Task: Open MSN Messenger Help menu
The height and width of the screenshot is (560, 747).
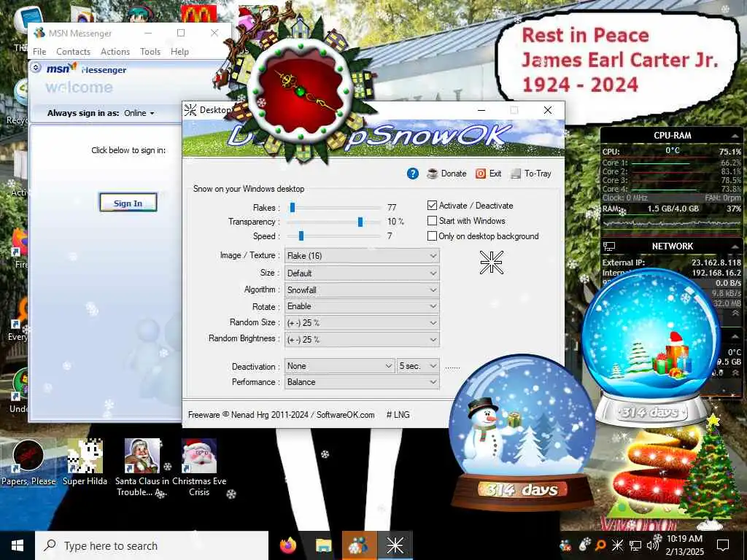Action: click(179, 52)
